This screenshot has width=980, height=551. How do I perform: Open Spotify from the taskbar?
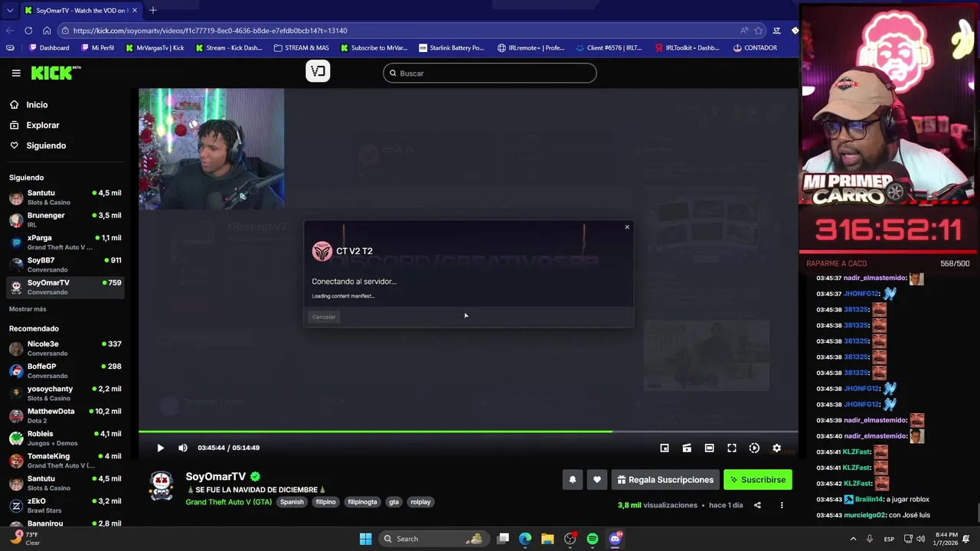pyautogui.click(x=593, y=539)
